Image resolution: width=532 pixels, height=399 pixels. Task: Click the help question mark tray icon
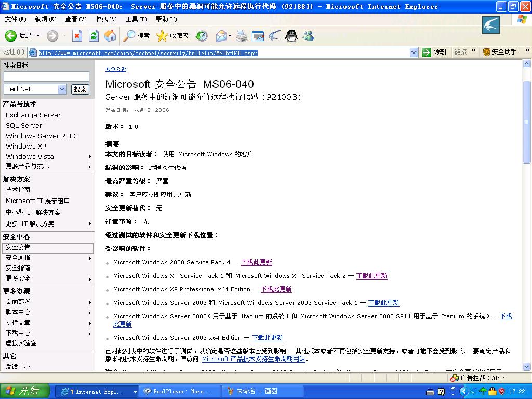(x=441, y=392)
